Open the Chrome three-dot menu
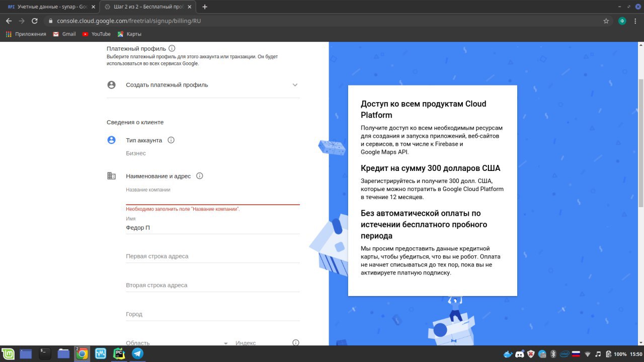 (636, 21)
